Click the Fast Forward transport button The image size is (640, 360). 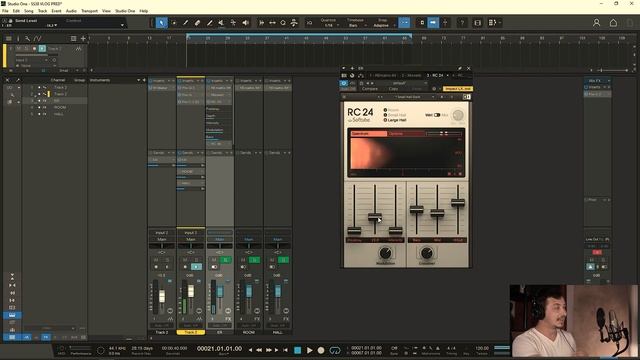pyautogui.click(x=268, y=350)
